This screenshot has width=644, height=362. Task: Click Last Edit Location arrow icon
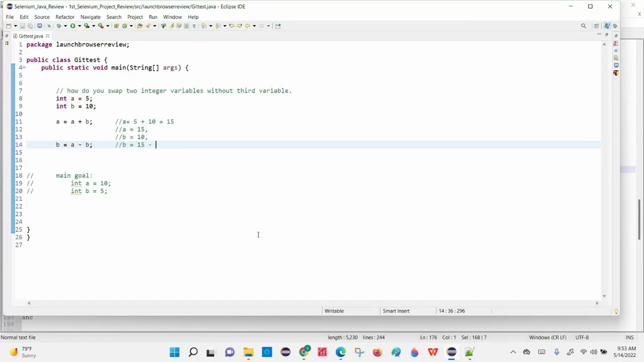tap(231, 26)
